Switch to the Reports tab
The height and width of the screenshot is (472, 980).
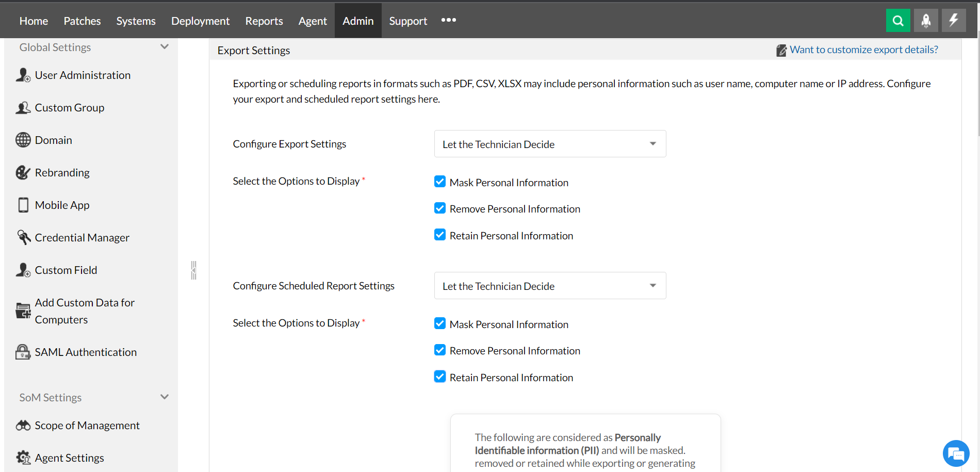(264, 21)
